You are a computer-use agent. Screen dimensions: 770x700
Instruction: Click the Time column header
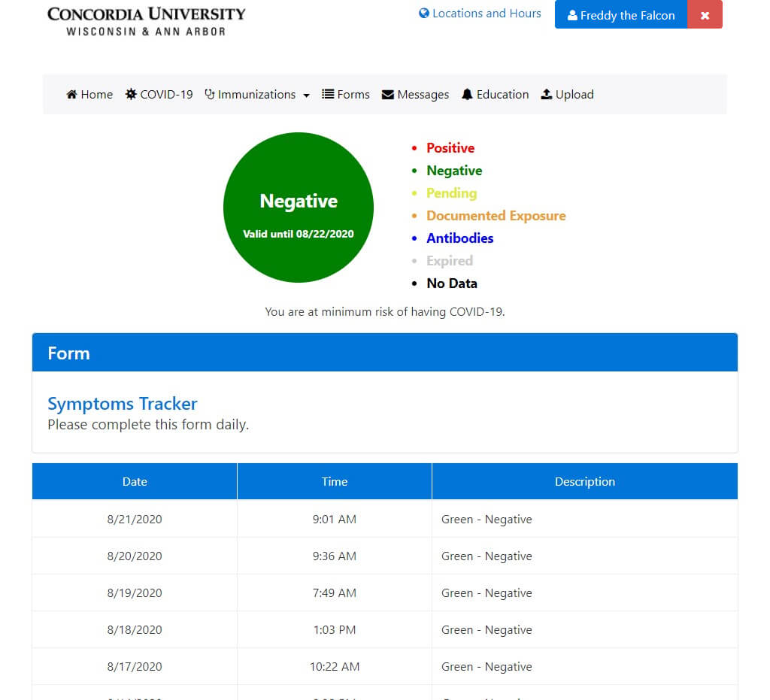tap(335, 481)
